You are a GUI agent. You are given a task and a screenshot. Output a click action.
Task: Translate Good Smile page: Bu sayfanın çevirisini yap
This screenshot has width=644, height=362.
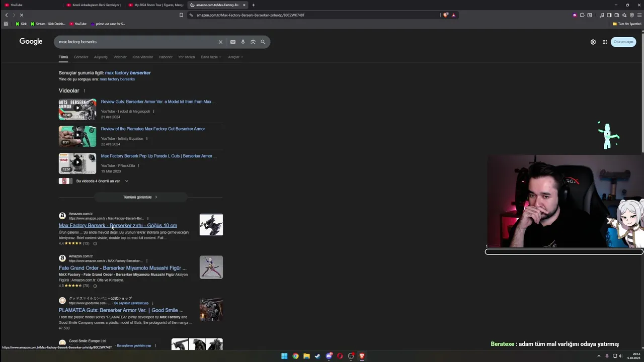(x=131, y=303)
